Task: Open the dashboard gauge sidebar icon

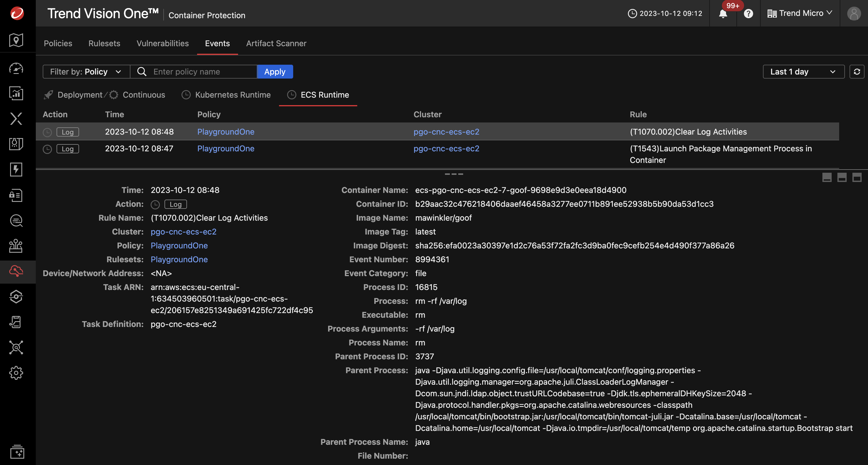Action: [16, 68]
